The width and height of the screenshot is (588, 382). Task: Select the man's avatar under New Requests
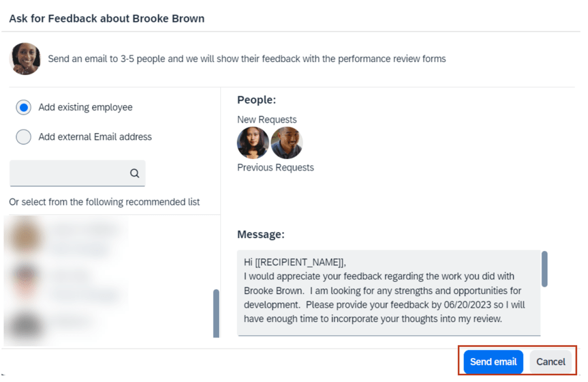click(x=286, y=143)
